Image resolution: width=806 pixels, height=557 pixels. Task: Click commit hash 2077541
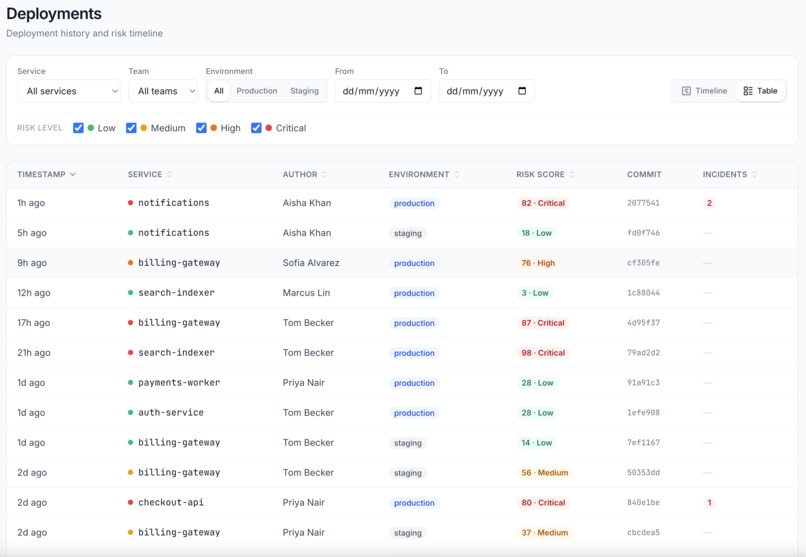[643, 203]
